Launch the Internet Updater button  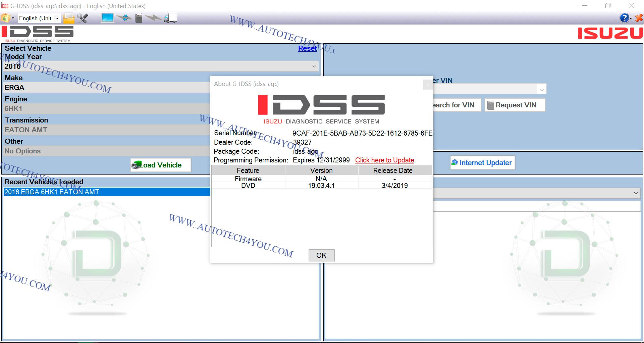pyautogui.click(x=482, y=163)
